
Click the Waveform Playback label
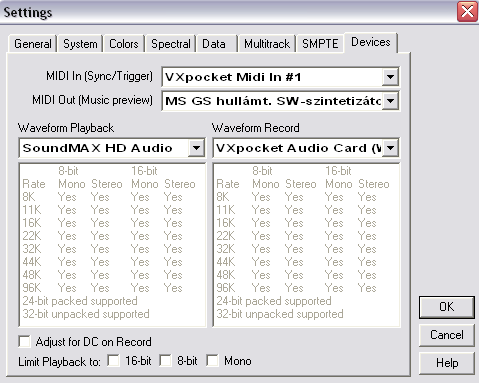(66, 128)
